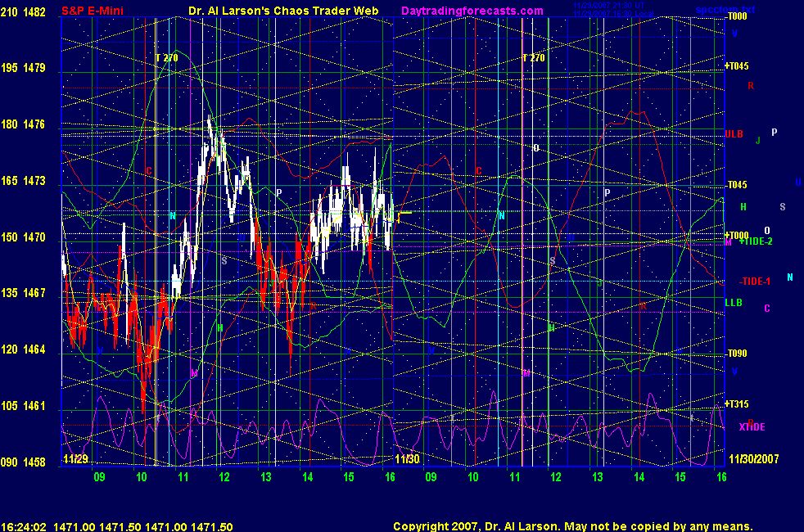This screenshot has width=804, height=532.
Task: Click the 11 hour tick under 11/30 session
Action: click(x=514, y=477)
